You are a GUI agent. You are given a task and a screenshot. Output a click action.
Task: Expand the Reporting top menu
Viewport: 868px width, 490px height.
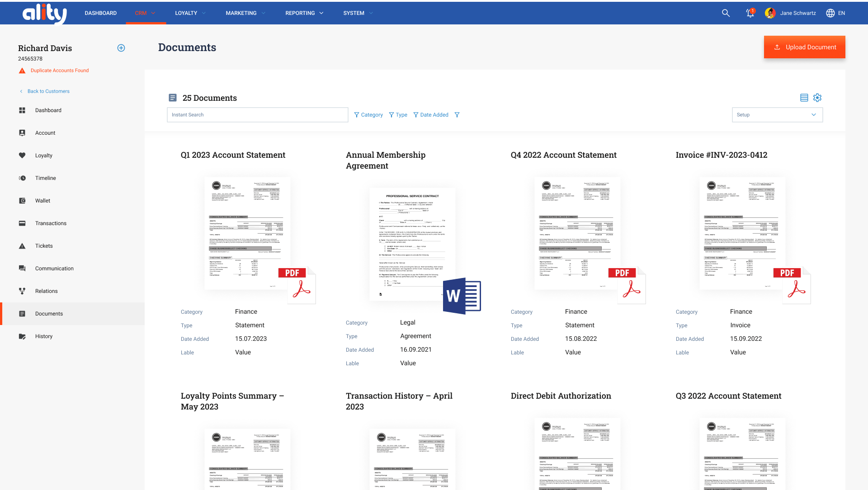pyautogui.click(x=304, y=13)
